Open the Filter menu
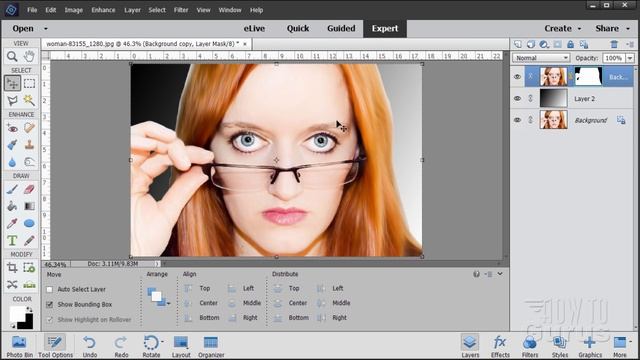640x360 pixels. (181, 10)
